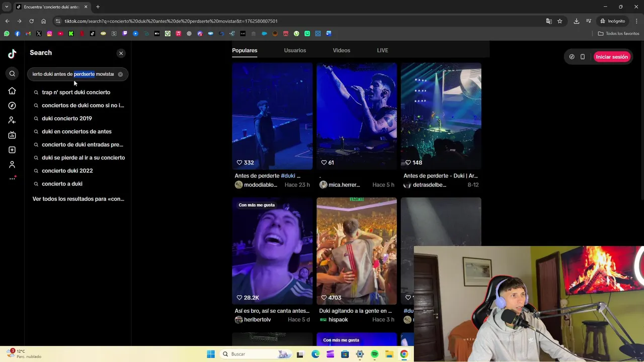This screenshot has width=644, height=362.
Task: Click the Incógnito profile chip
Action: [x=613, y=21]
